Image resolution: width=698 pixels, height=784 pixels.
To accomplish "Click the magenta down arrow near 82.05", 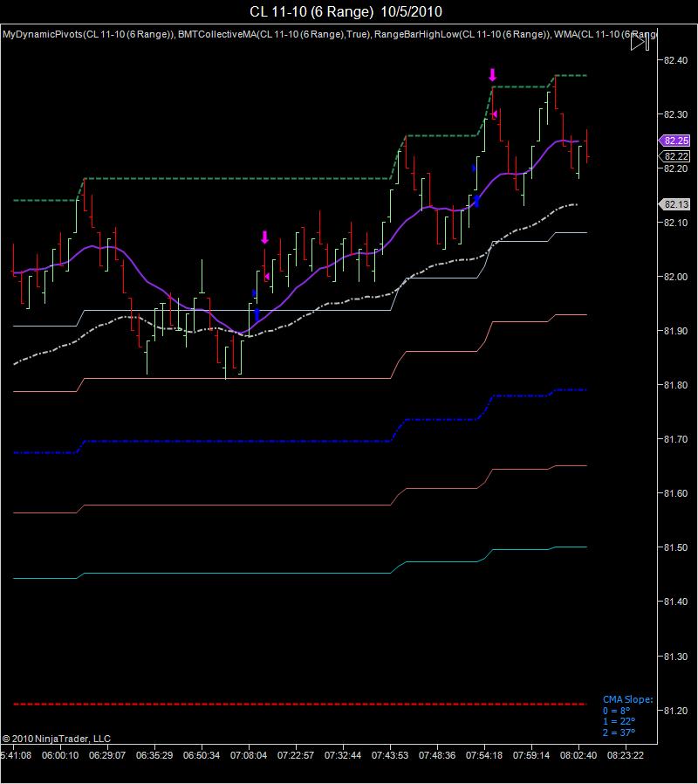I will pyautogui.click(x=265, y=237).
